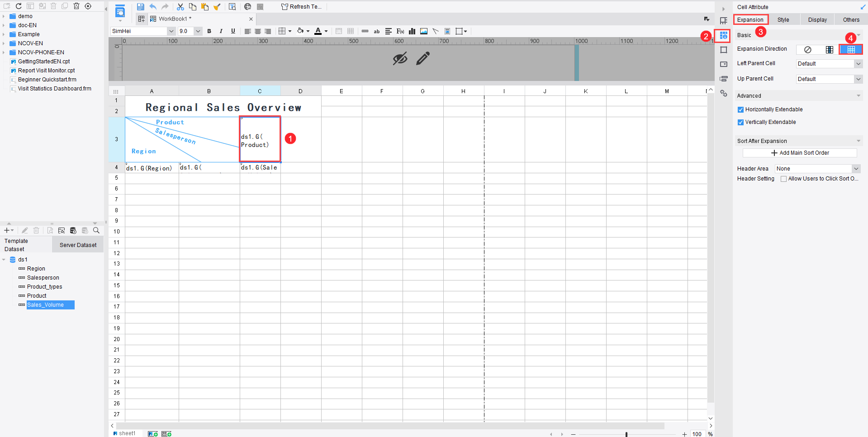Toggle the Bold formatting button
The image size is (868, 437).
coord(209,31)
